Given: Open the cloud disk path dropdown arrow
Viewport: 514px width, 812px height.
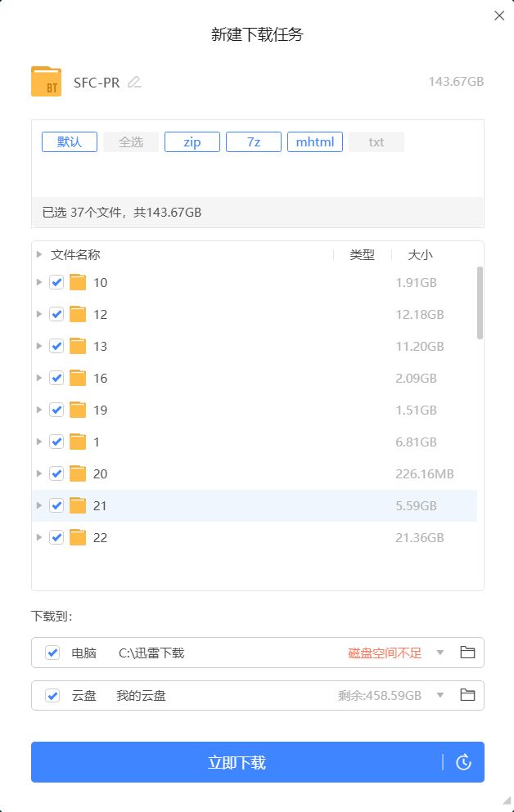Looking at the screenshot, I should pos(440,695).
